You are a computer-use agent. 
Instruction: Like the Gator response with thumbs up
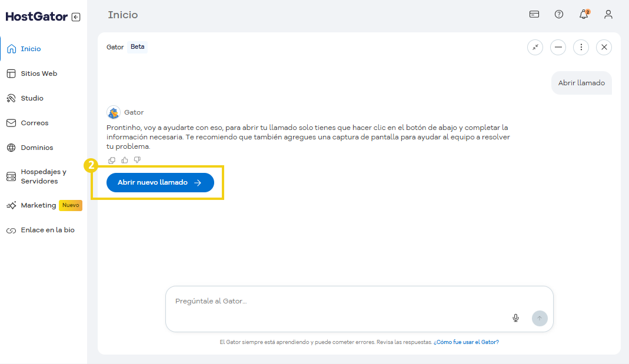[x=124, y=160]
